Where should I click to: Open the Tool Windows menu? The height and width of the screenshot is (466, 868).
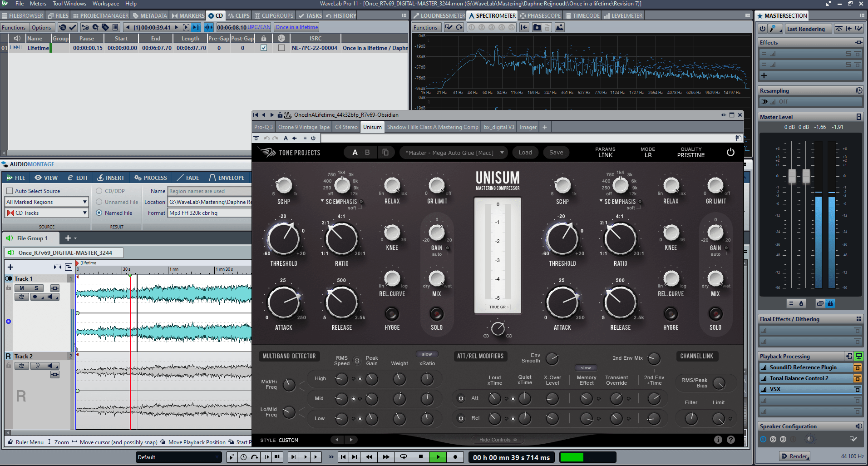coord(69,4)
